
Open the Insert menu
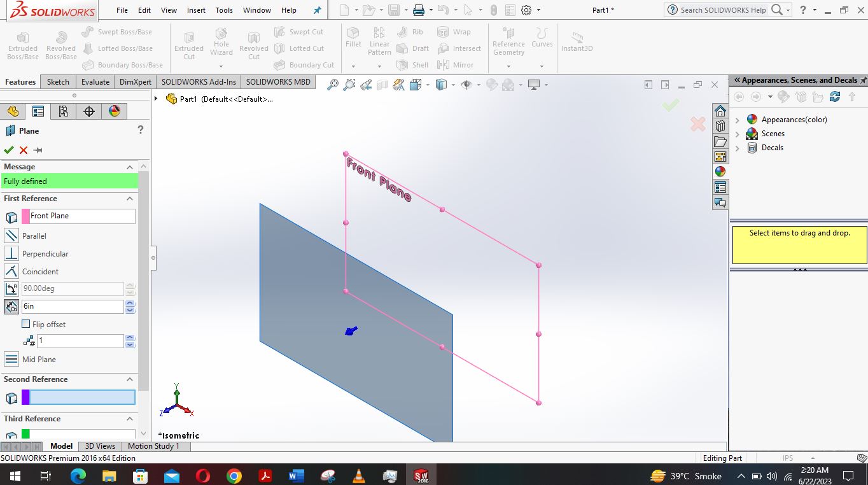coord(196,10)
